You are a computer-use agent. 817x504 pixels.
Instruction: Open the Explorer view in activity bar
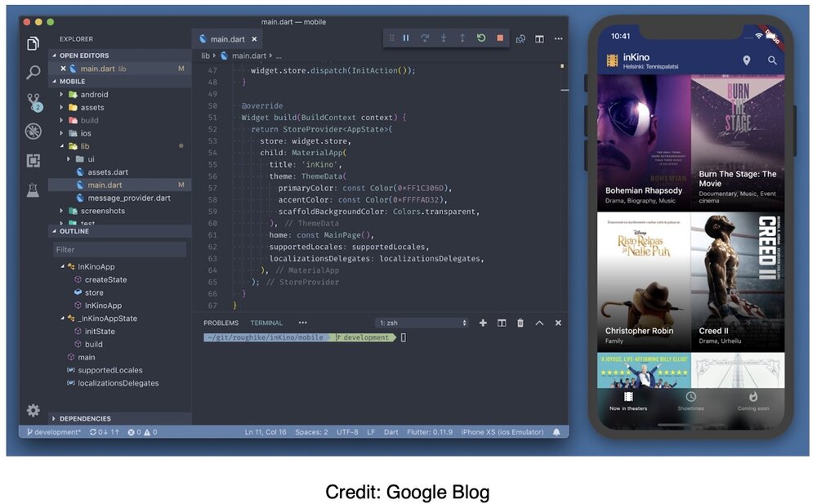[33, 44]
